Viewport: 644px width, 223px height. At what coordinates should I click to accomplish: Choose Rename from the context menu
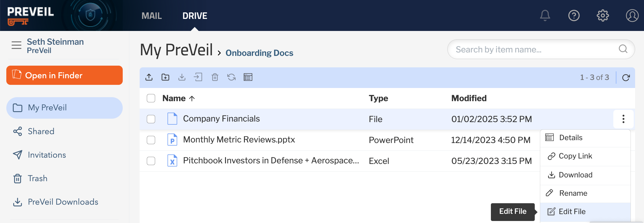point(585,193)
